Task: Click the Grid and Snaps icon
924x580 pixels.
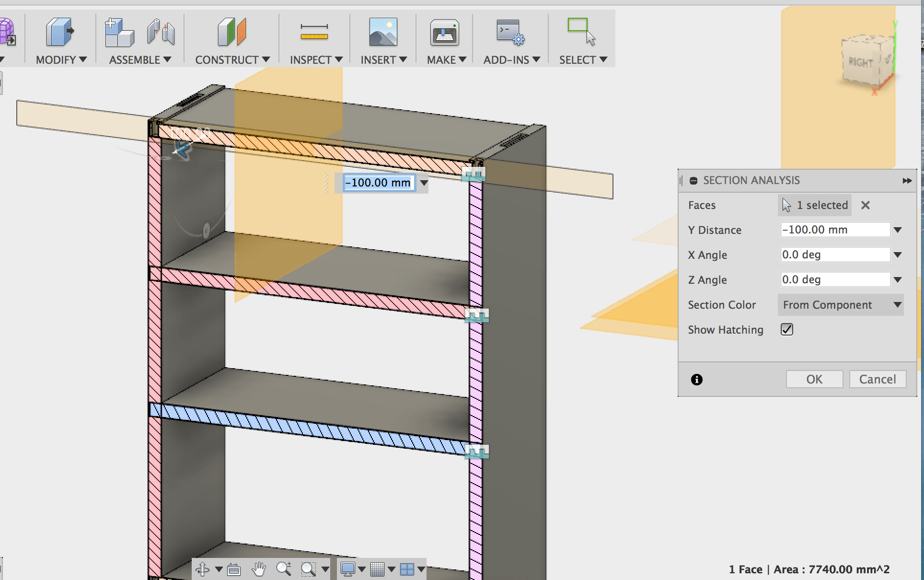Action: [x=377, y=569]
